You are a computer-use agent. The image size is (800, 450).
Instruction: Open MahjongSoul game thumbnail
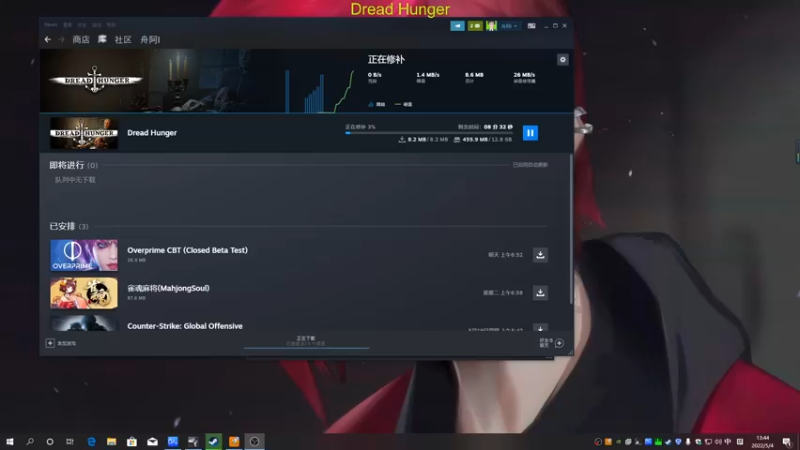84,293
